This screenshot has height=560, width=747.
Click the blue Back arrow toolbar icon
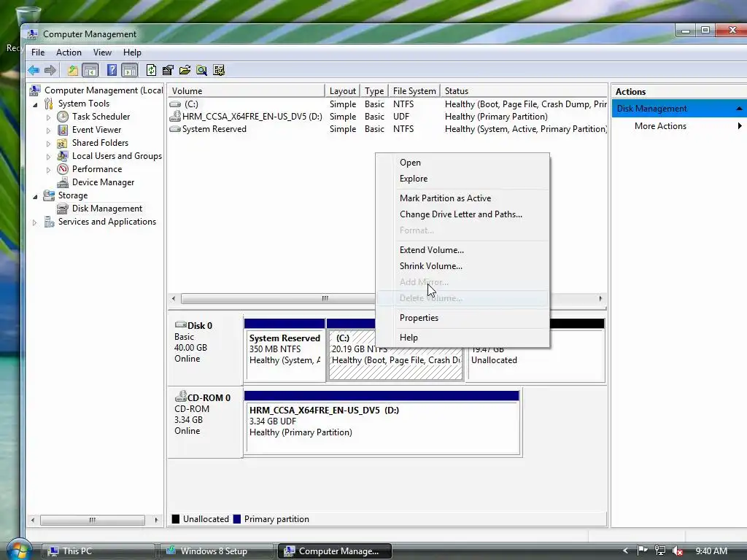[34, 71]
